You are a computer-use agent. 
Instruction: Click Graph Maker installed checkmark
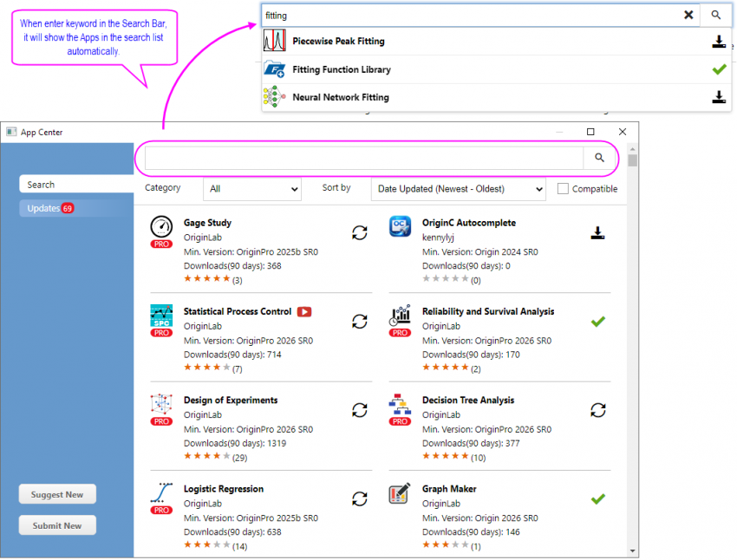(x=598, y=499)
